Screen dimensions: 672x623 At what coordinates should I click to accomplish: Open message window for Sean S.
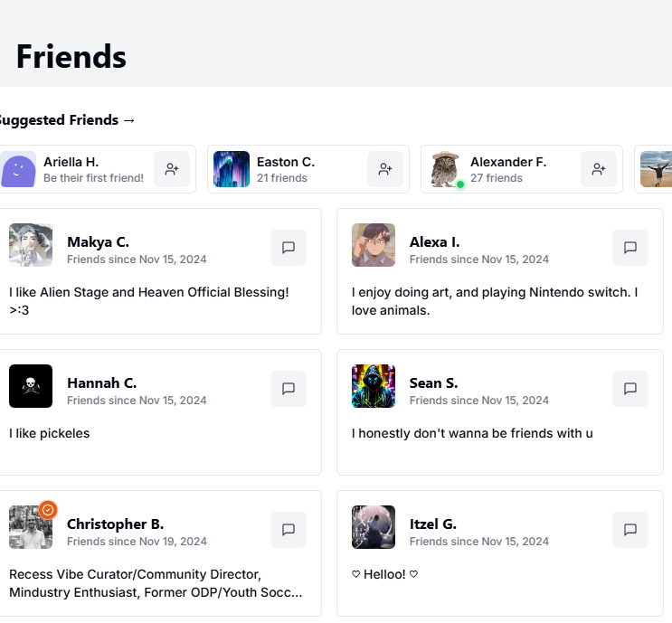[630, 389]
